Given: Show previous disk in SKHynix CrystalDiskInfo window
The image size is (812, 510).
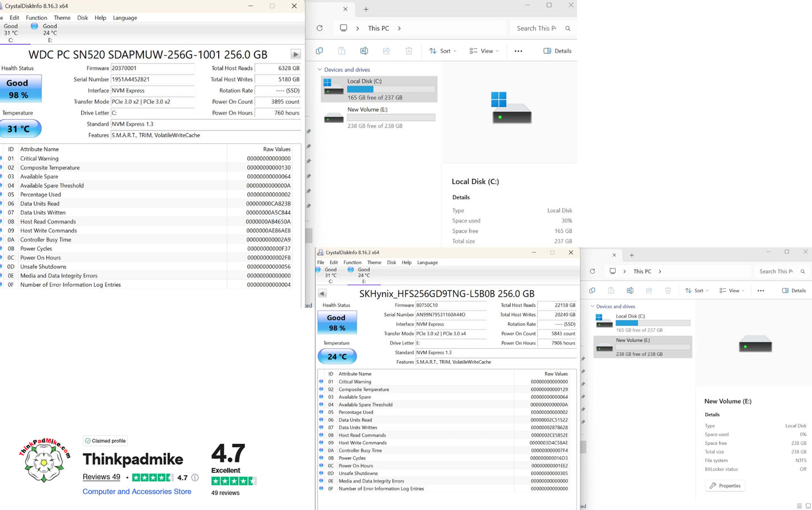Looking at the screenshot, I should pyautogui.click(x=323, y=293).
